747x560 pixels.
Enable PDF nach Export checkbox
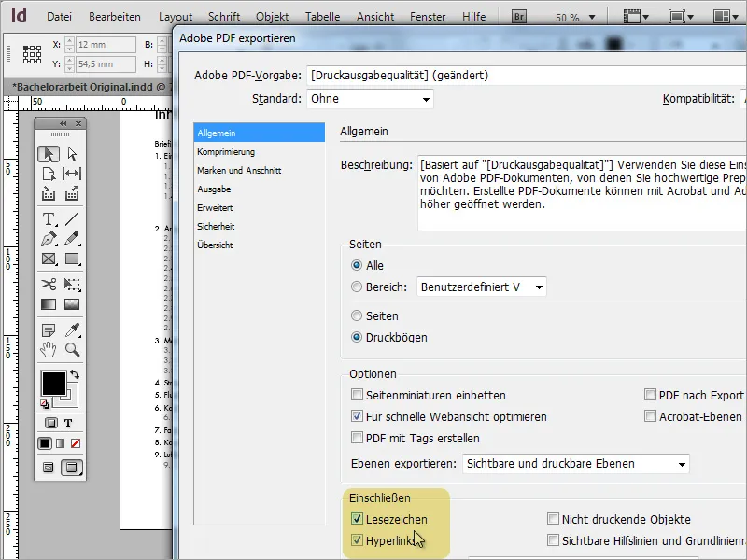point(650,395)
